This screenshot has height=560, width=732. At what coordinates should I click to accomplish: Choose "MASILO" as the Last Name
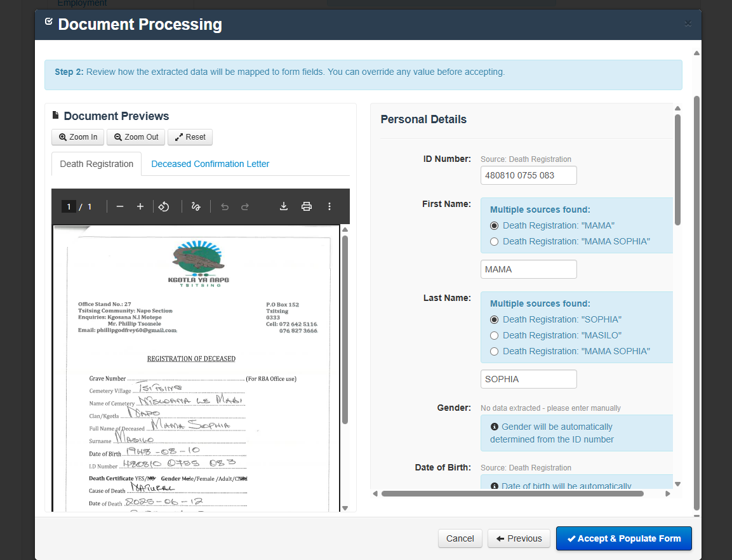[x=495, y=335]
